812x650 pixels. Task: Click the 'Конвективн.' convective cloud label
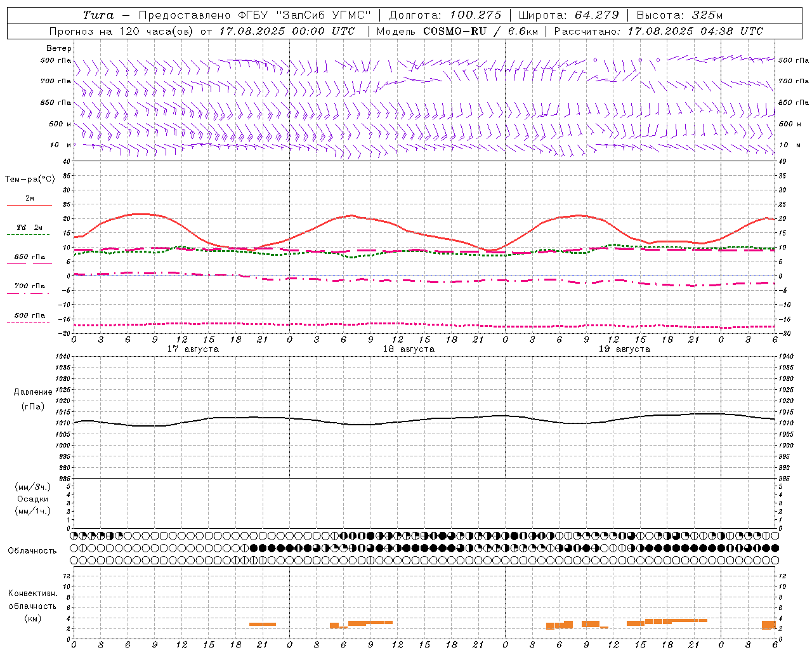tap(32, 594)
